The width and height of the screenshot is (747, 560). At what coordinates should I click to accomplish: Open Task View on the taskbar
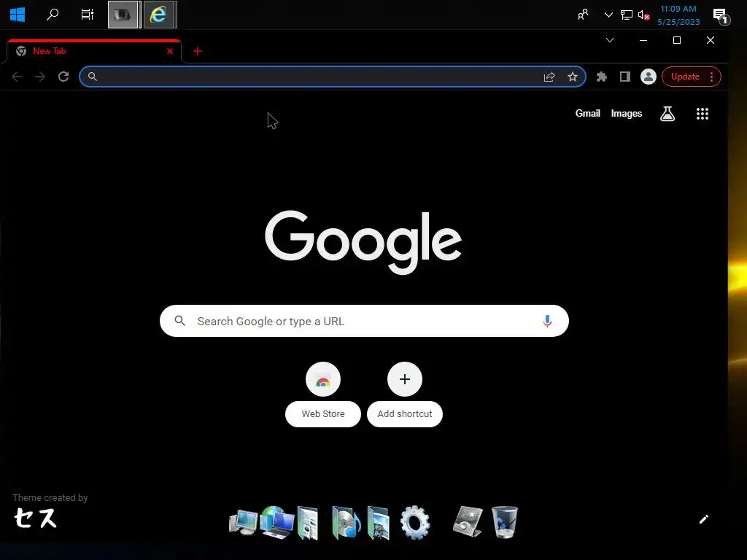coord(88,15)
